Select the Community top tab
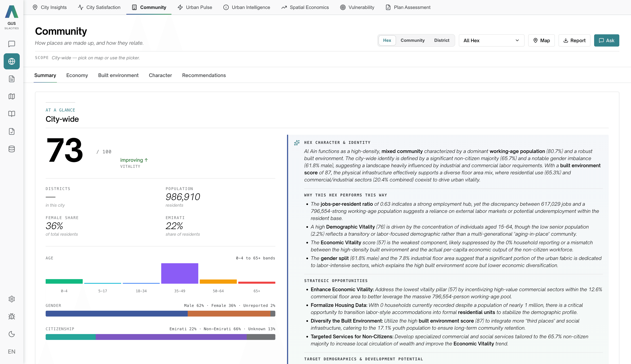The width and height of the screenshot is (631, 364). pos(149,7)
